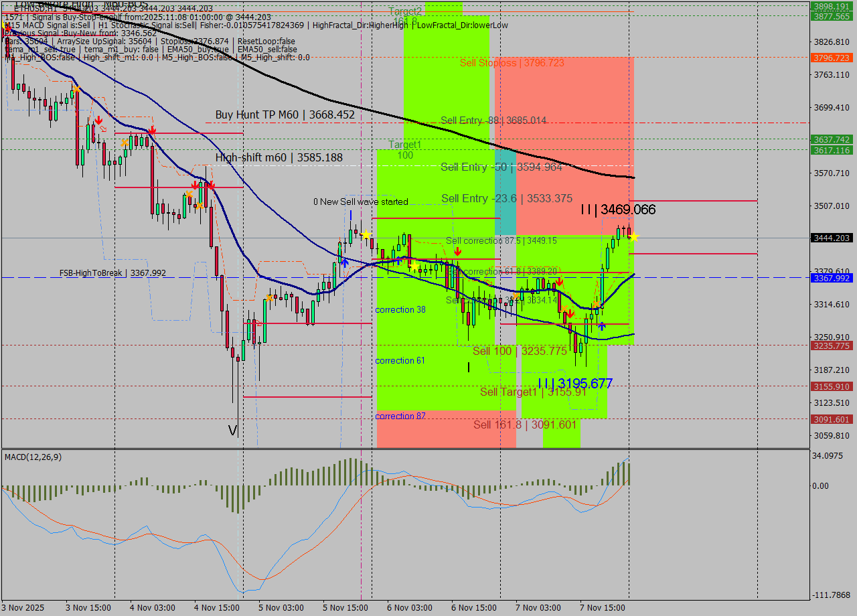Click the blue up arrow above I I I 3195.677

[601, 326]
